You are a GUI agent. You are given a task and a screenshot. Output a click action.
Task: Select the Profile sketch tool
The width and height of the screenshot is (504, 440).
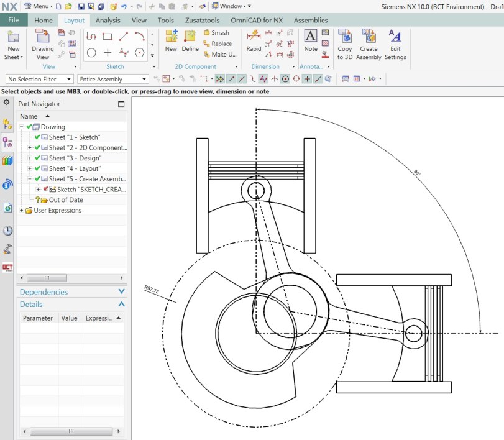click(x=91, y=37)
